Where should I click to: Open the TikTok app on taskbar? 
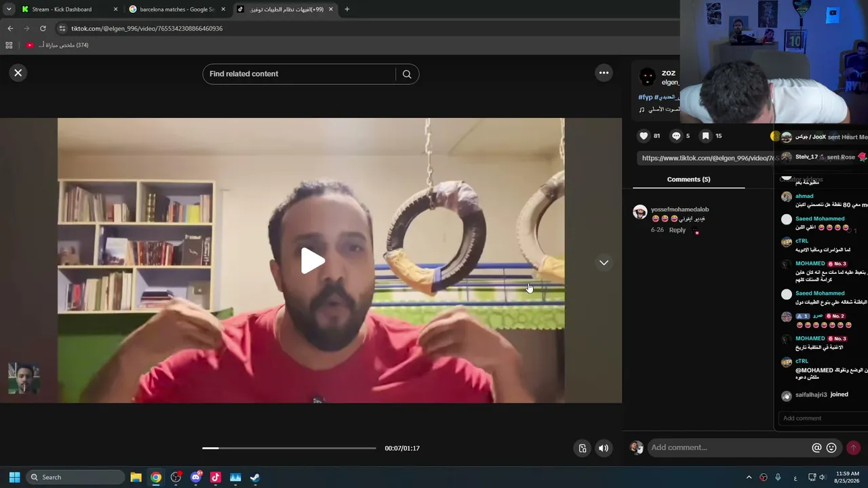(216, 477)
